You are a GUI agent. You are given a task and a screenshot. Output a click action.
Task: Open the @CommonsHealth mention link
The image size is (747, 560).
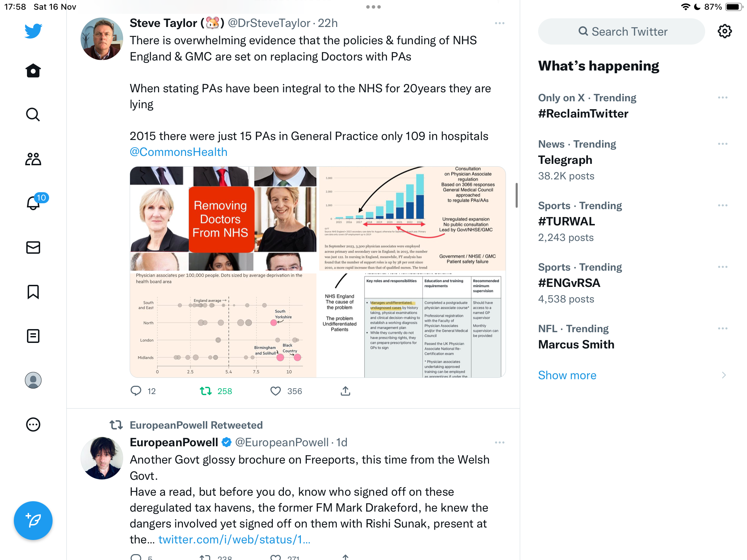178,152
